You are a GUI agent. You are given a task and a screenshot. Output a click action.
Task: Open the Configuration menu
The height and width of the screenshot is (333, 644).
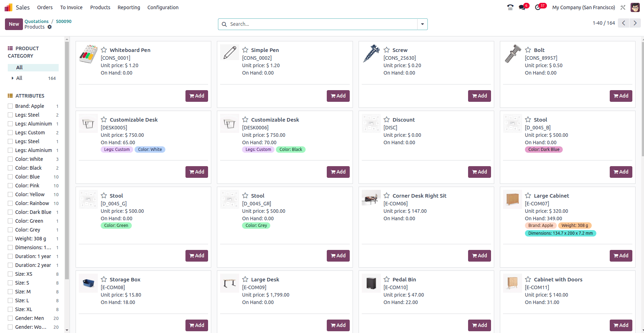(163, 7)
